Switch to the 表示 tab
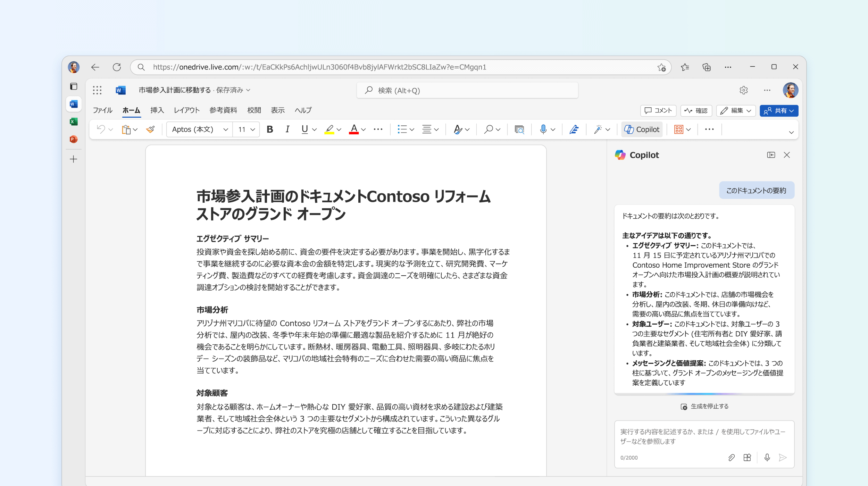The height and width of the screenshot is (486, 868). tap(278, 110)
